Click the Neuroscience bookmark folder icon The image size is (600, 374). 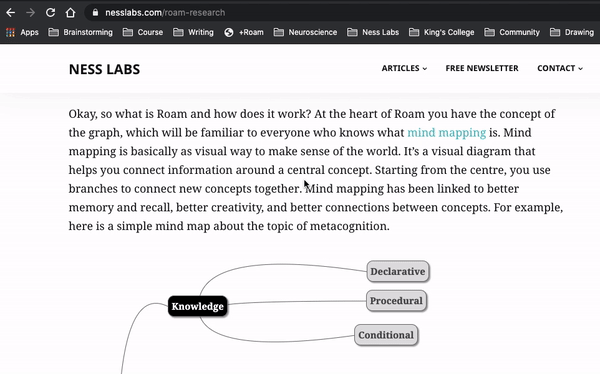[279, 32]
